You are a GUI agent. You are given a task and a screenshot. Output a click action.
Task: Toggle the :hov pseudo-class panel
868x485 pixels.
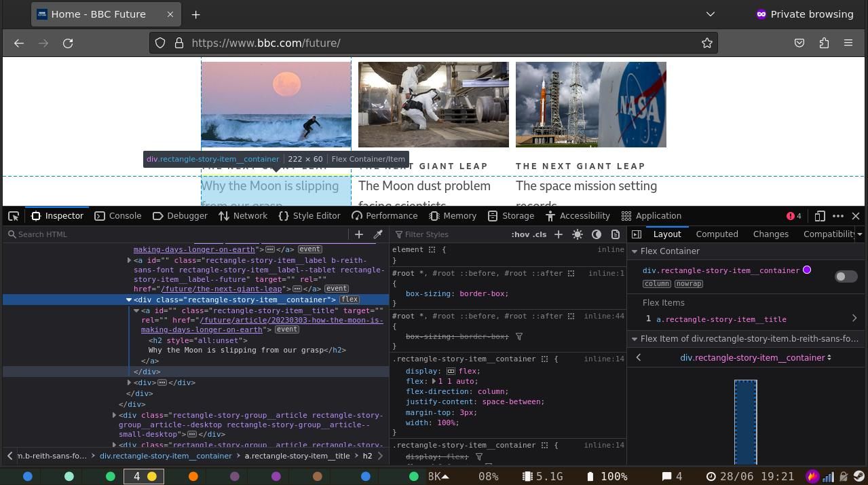pos(520,234)
